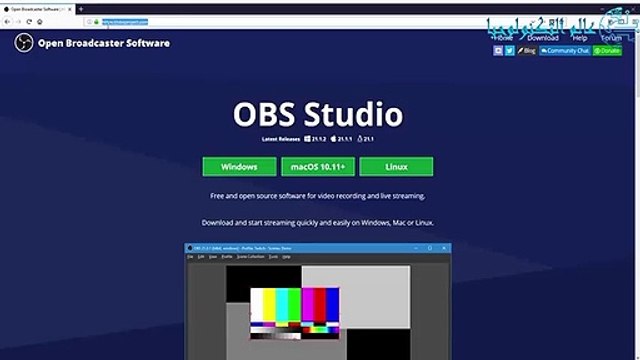
Task: Join the Community Chat
Action: click(565, 51)
